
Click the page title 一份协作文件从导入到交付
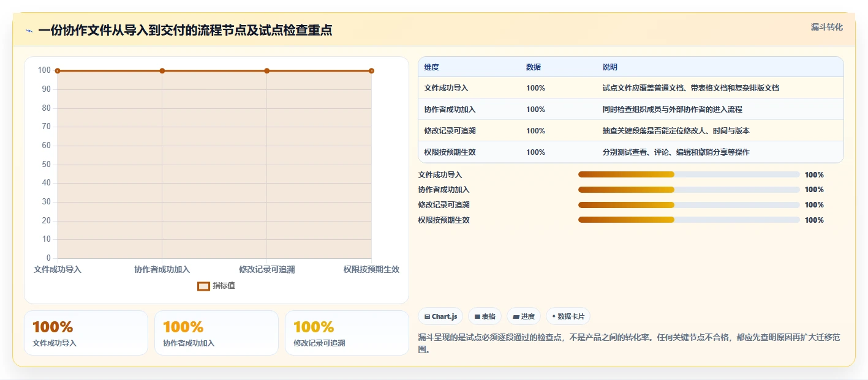(185, 31)
